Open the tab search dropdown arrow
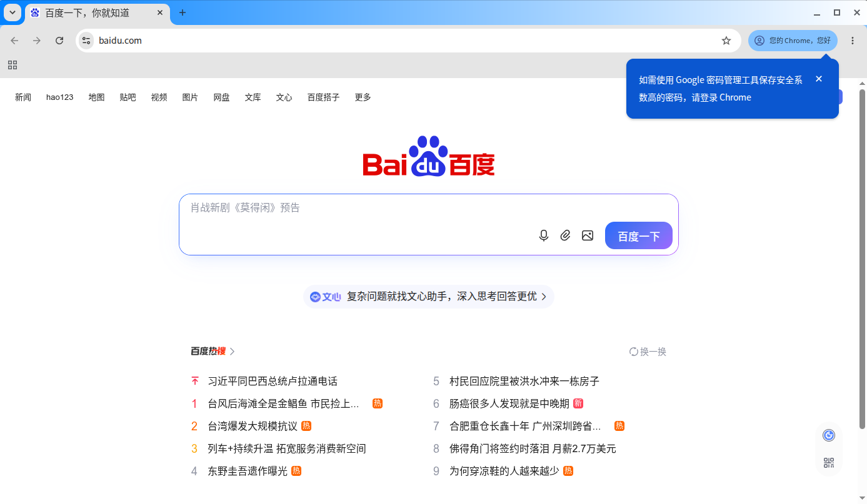This screenshot has height=504, width=867. point(13,12)
